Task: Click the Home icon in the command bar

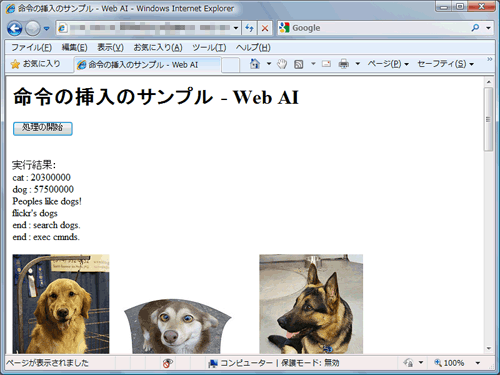Action: [x=255, y=64]
